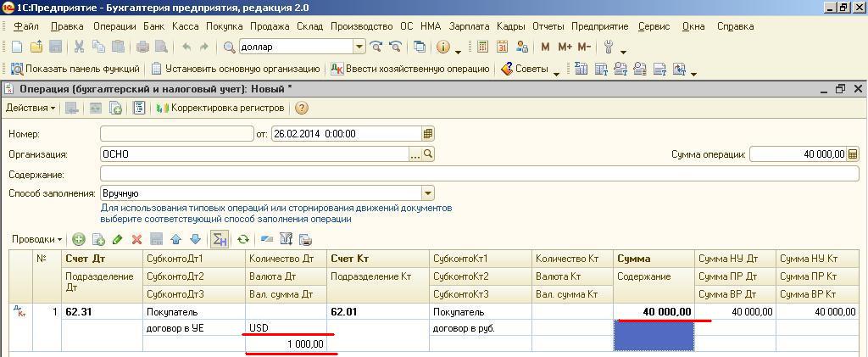Click the help question mark icon

coord(301,109)
